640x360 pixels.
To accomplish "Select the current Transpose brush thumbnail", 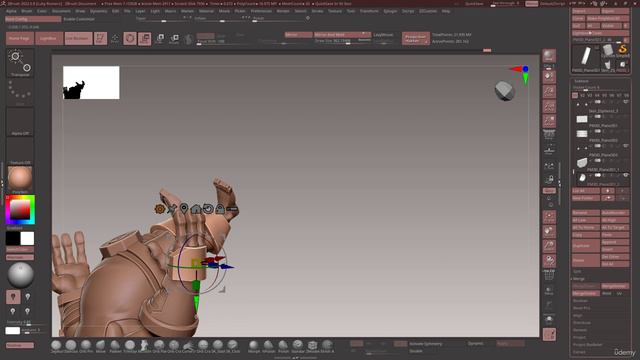I will pyautogui.click(x=20, y=63).
